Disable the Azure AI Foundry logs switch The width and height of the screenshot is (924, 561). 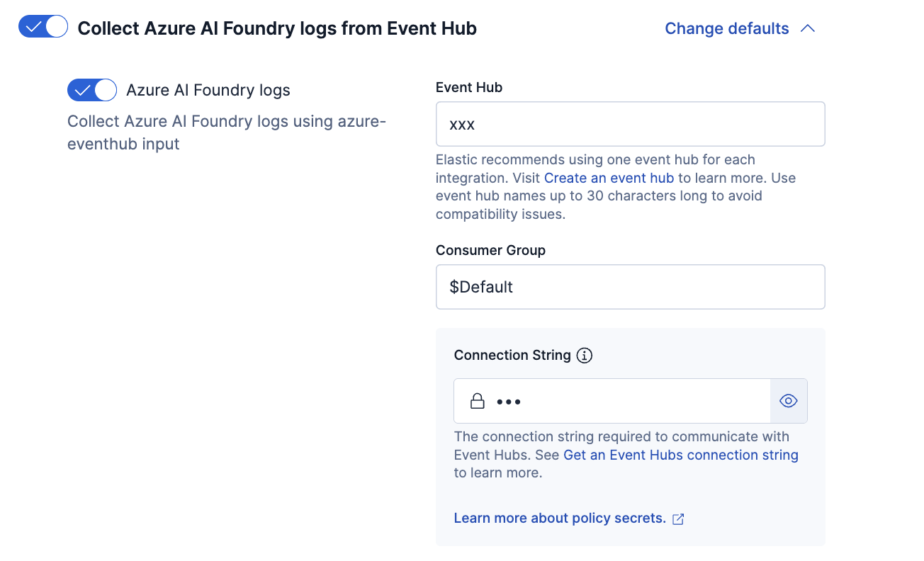pos(92,90)
